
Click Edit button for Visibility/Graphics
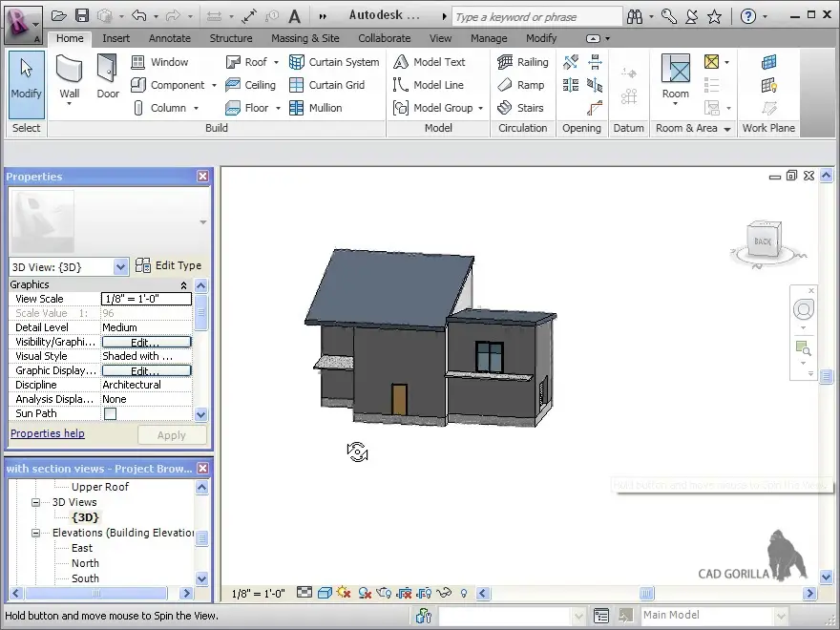[146, 342]
